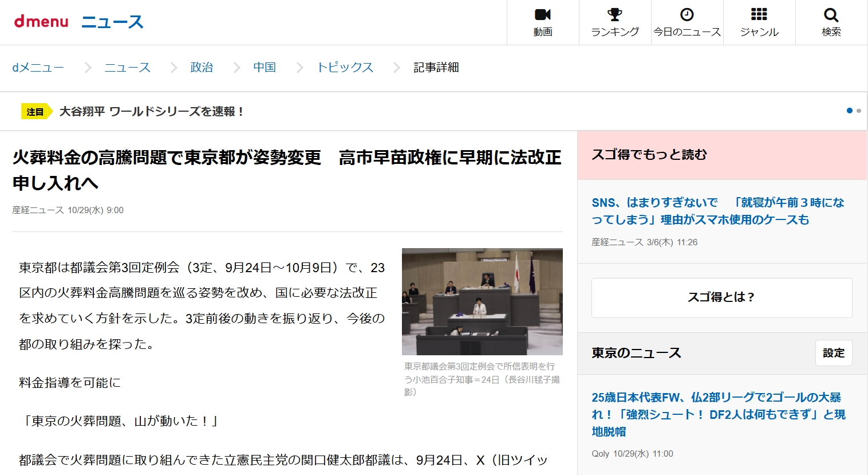868x475 pixels.
Task: Click the 産経ニュース 3/6(木) 11:26 timestamp
Action: pyautogui.click(x=645, y=242)
